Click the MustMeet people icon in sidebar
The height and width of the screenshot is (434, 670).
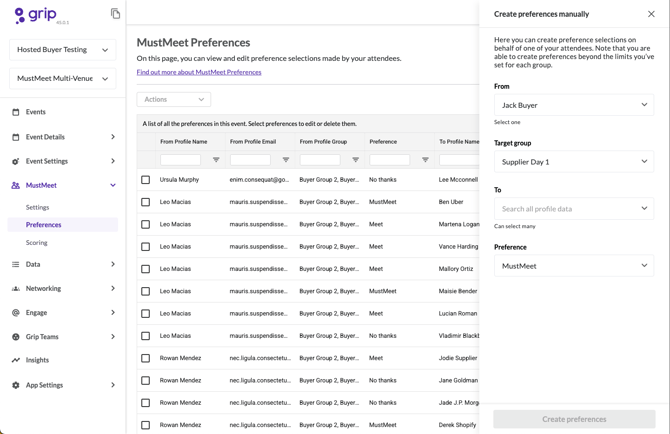click(x=16, y=185)
